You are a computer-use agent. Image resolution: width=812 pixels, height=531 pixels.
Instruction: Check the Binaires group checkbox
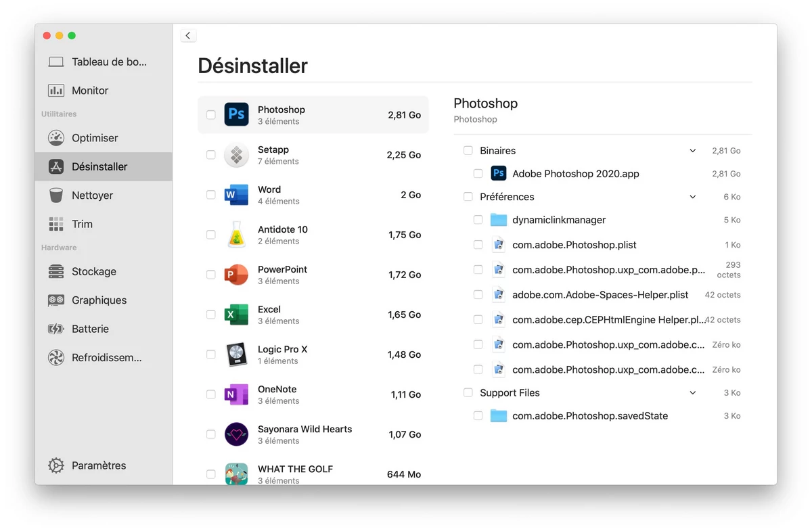[468, 150]
